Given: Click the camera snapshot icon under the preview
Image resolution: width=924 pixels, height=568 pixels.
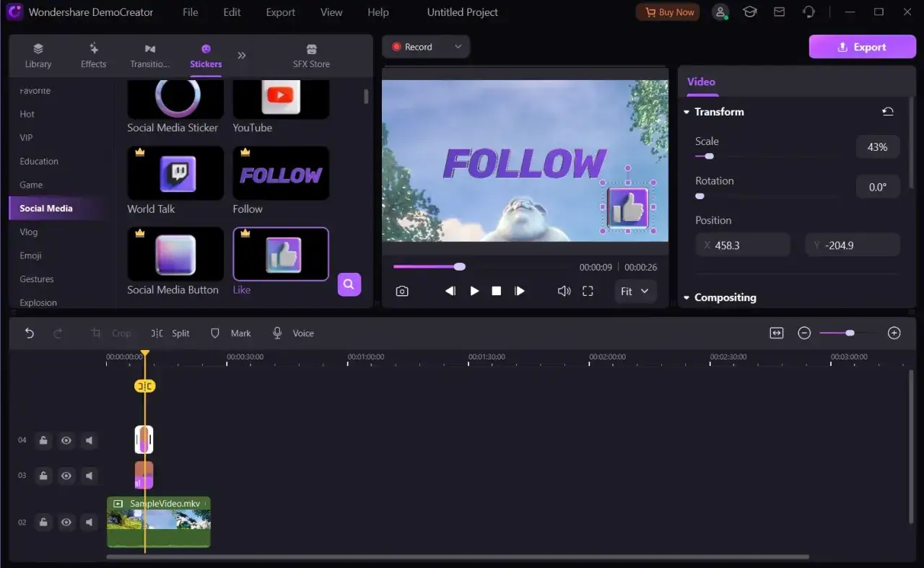Looking at the screenshot, I should click(x=402, y=291).
